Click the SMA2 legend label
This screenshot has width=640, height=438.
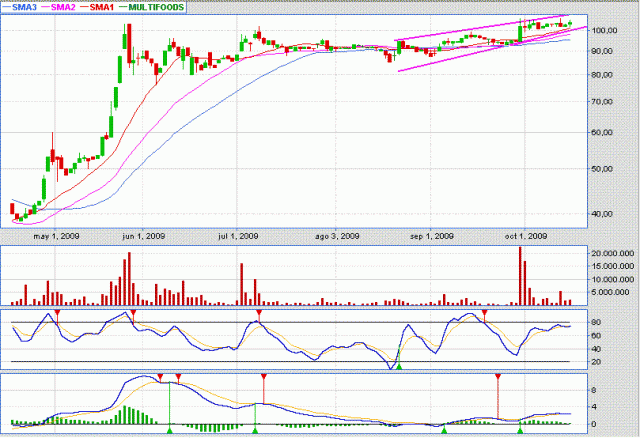pyautogui.click(x=63, y=7)
